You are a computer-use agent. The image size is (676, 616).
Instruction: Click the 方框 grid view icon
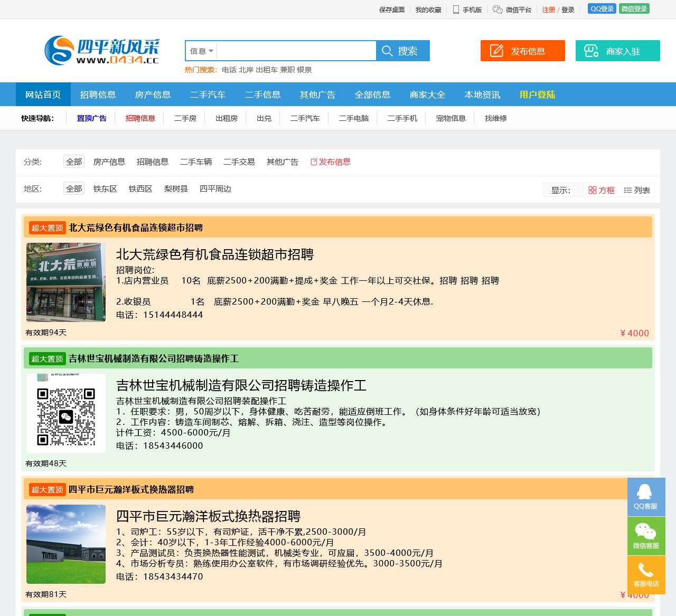pos(593,190)
